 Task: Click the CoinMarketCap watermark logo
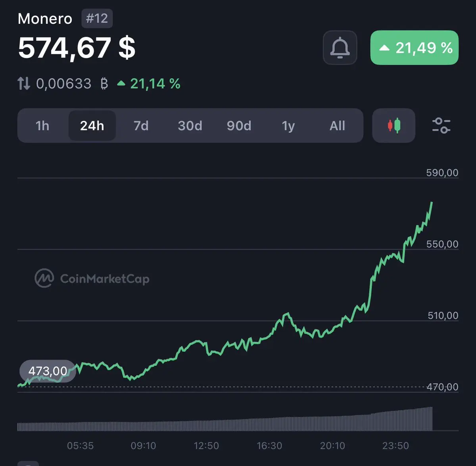(92, 278)
